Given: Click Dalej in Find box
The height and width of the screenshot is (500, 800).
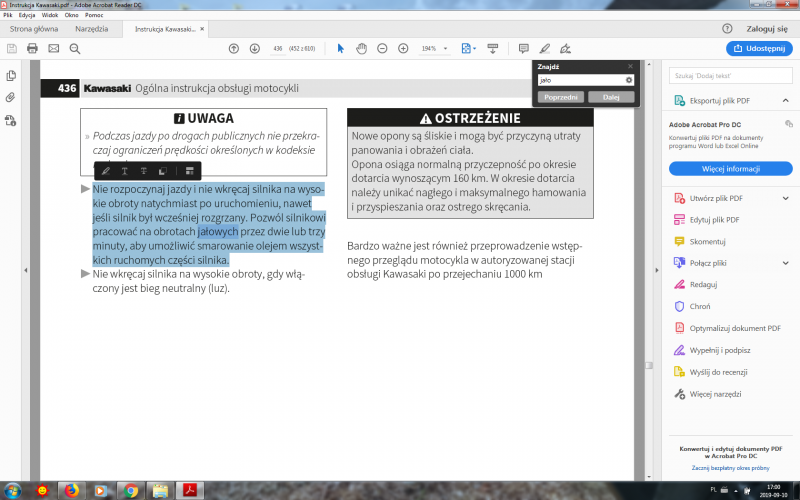Looking at the screenshot, I should point(611,97).
